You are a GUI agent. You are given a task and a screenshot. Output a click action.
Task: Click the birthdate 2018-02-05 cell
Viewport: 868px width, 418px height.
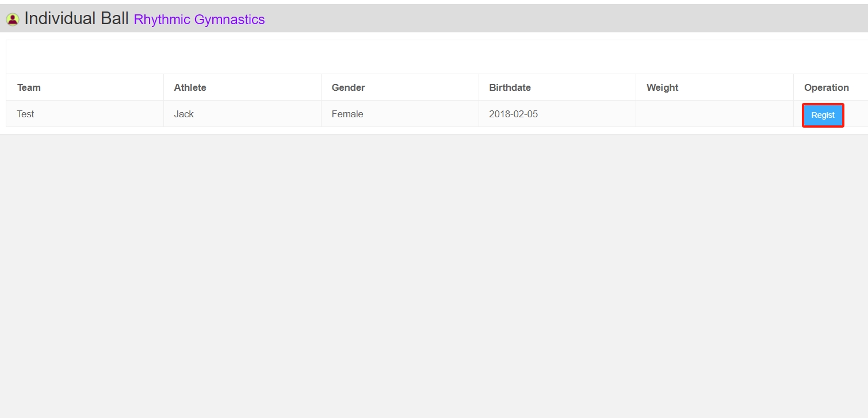click(513, 114)
